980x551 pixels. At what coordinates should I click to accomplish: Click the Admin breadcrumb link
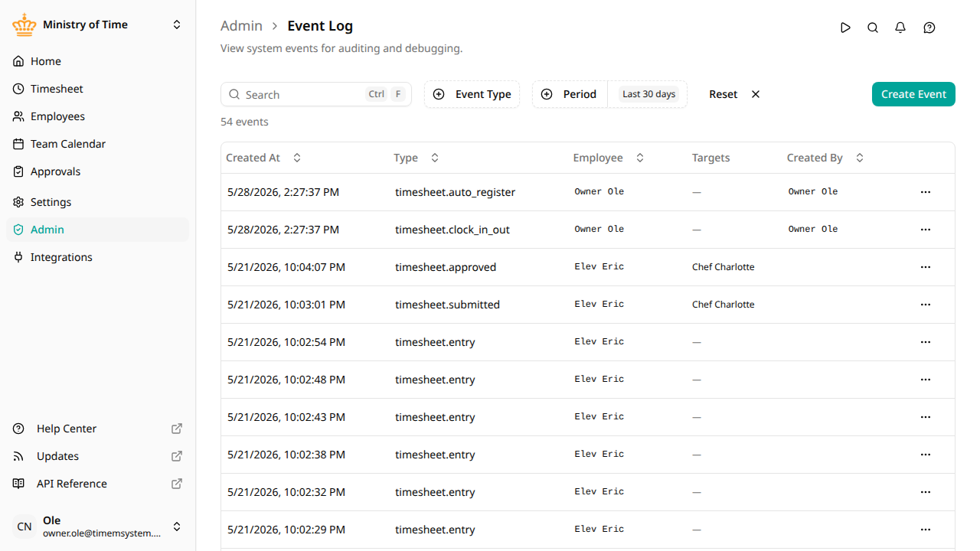pos(241,26)
